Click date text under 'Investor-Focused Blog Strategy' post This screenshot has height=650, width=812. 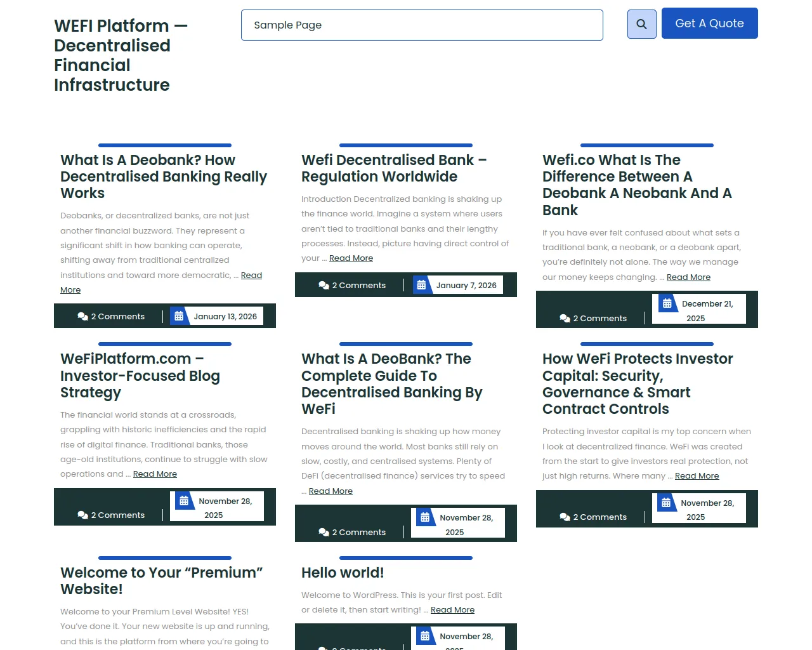225,508
